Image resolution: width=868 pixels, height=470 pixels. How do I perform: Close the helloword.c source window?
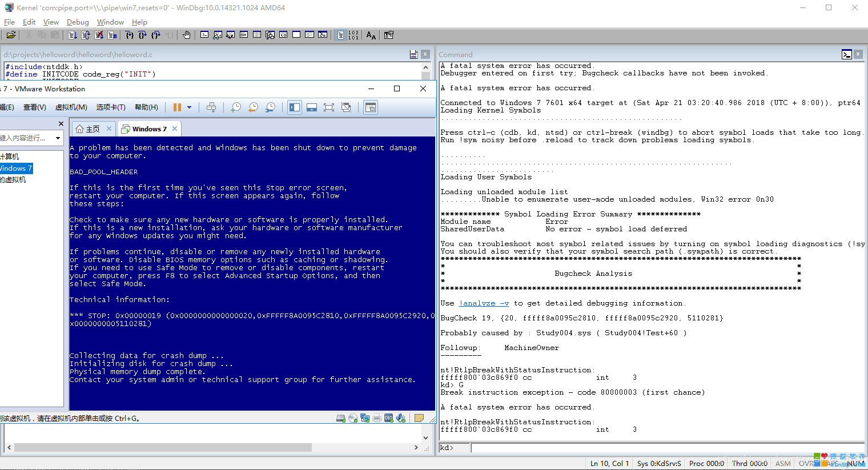click(x=425, y=54)
